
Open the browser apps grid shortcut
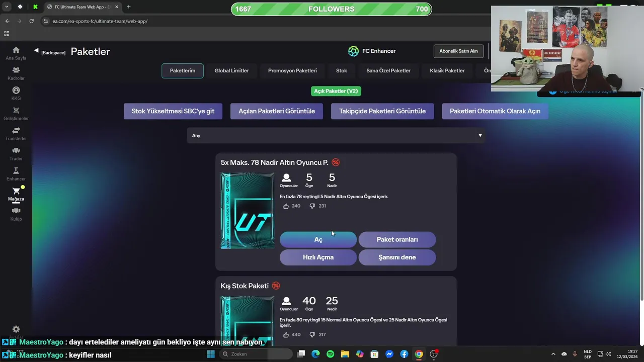coord(7,34)
